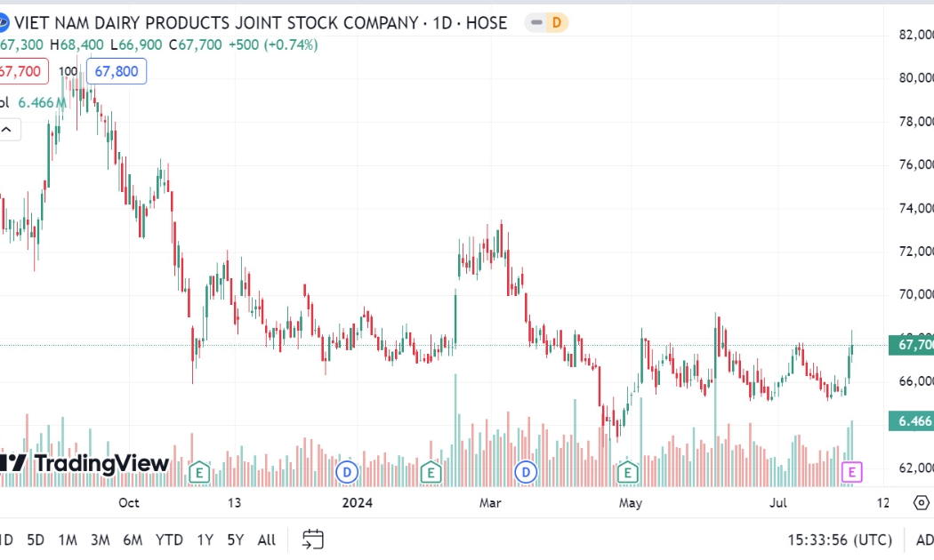
Task: Click the dividend D marker before 2024
Action: click(x=347, y=473)
